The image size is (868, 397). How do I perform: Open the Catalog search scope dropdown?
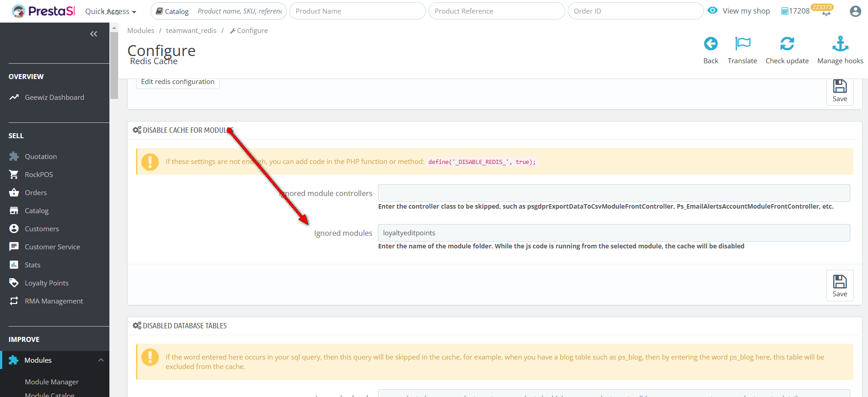[x=172, y=11]
